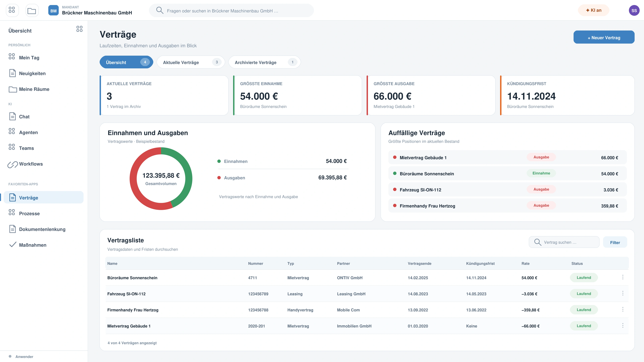Expand actions menu for Mietvertrag Gebäude 1

point(623,325)
